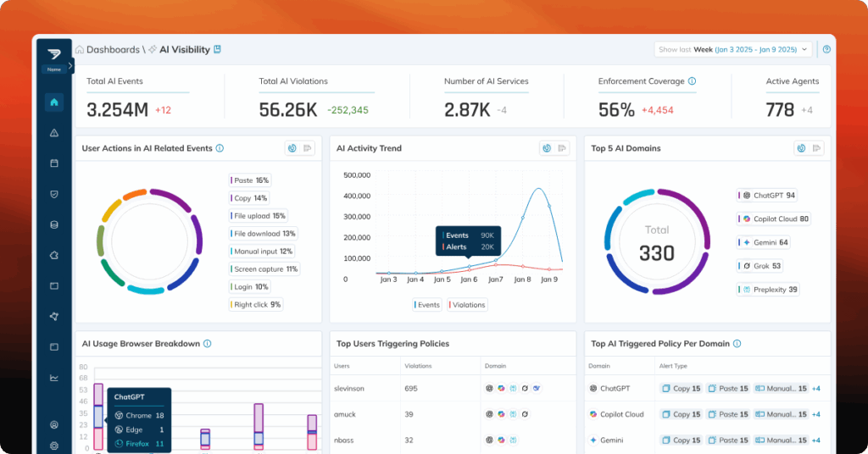Click the info icon beside Enforcement Coverage
Image resolution: width=868 pixels, height=454 pixels.
tap(693, 81)
